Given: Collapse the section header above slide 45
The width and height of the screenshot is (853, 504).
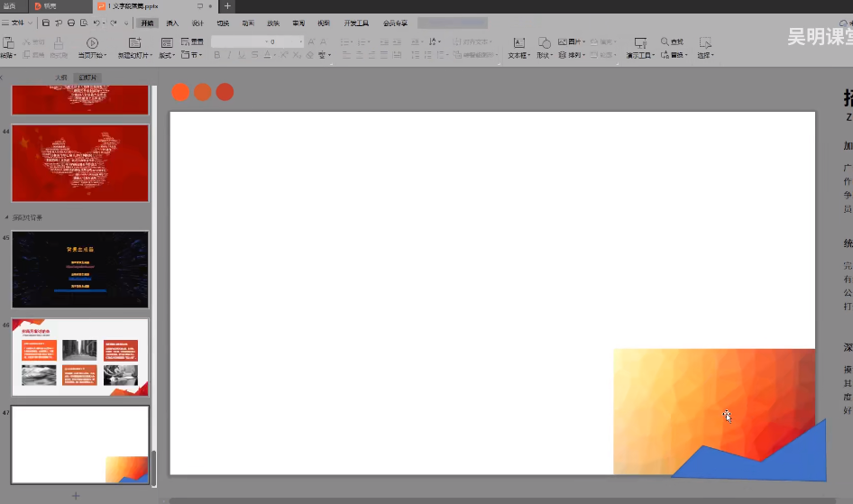Looking at the screenshot, I should tap(6, 217).
